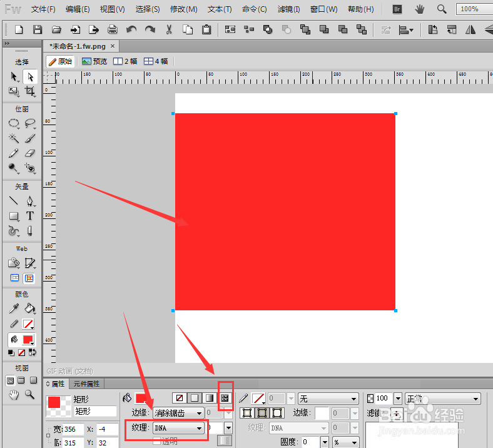493x448 pixels.
Task: Open the 文件(F) menu
Action: (43, 9)
